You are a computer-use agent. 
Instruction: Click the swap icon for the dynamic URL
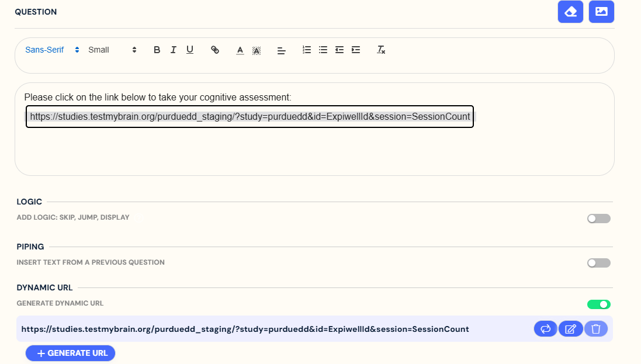tap(545, 329)
